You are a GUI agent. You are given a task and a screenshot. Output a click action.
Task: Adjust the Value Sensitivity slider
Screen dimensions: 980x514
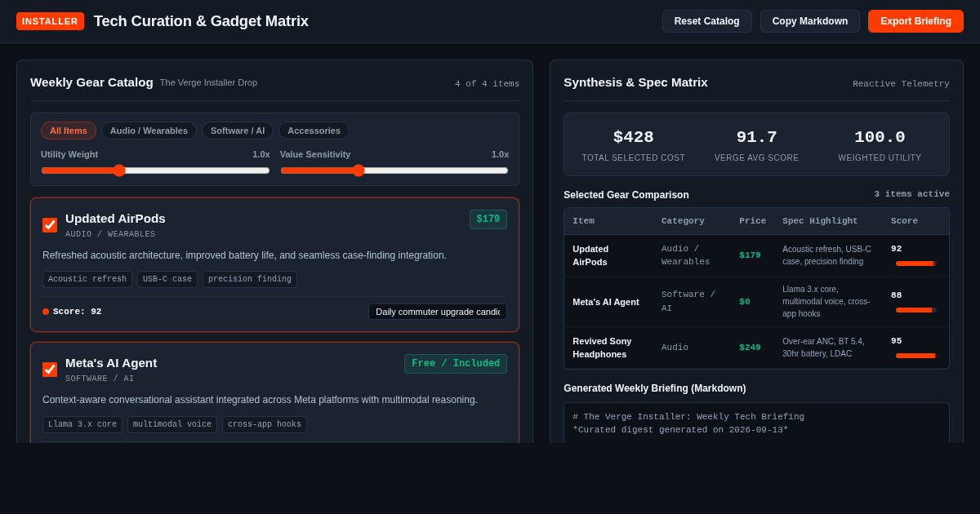click(x=394, y=171)
